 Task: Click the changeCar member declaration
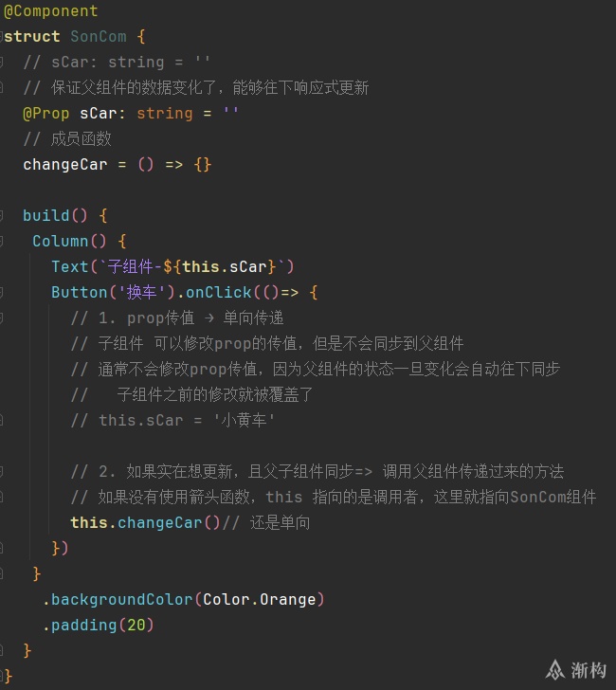point(118,165)
